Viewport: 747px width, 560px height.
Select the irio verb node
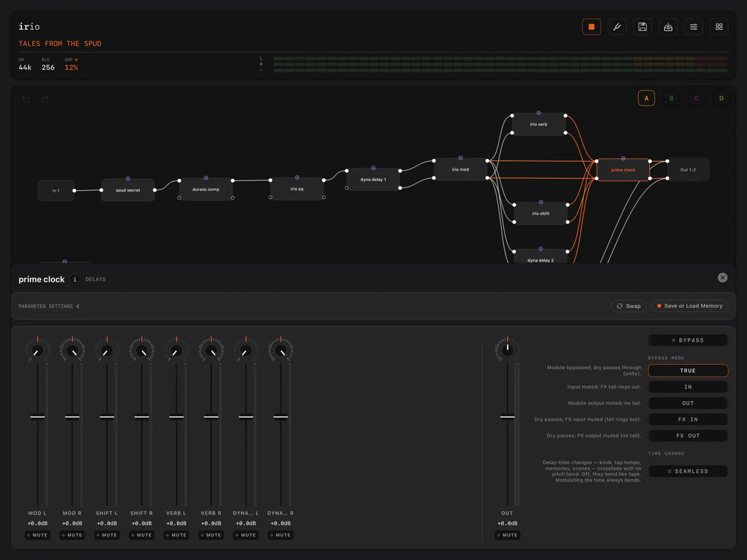point(539,124)
